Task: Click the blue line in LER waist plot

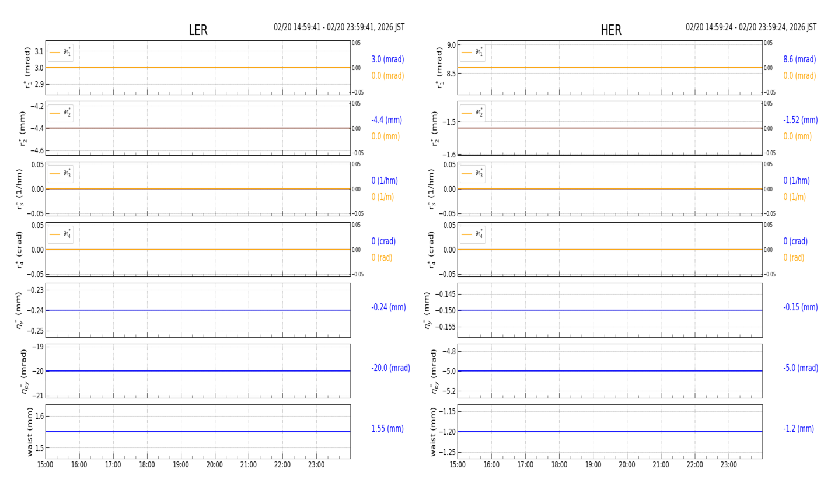Action: point(198,432)
